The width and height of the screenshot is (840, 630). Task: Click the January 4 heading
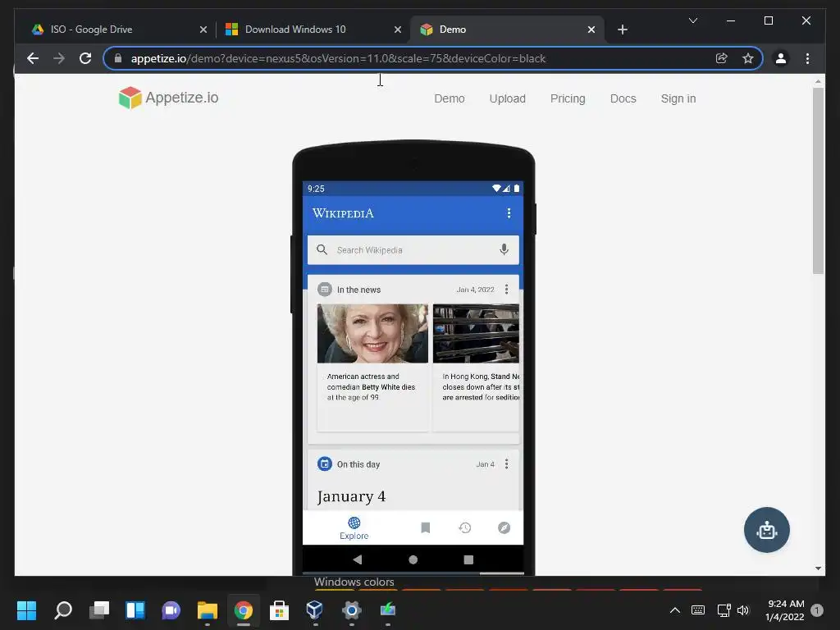click(351, 496)
